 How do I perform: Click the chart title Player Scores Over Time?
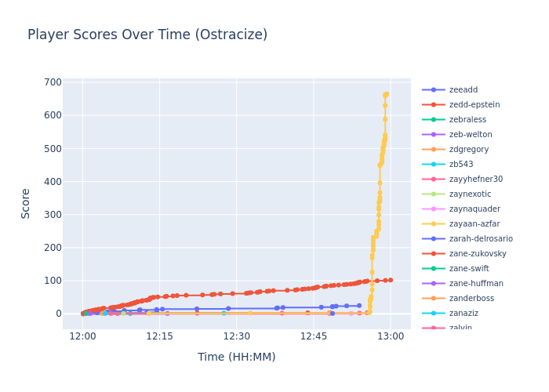click(147, 35)
